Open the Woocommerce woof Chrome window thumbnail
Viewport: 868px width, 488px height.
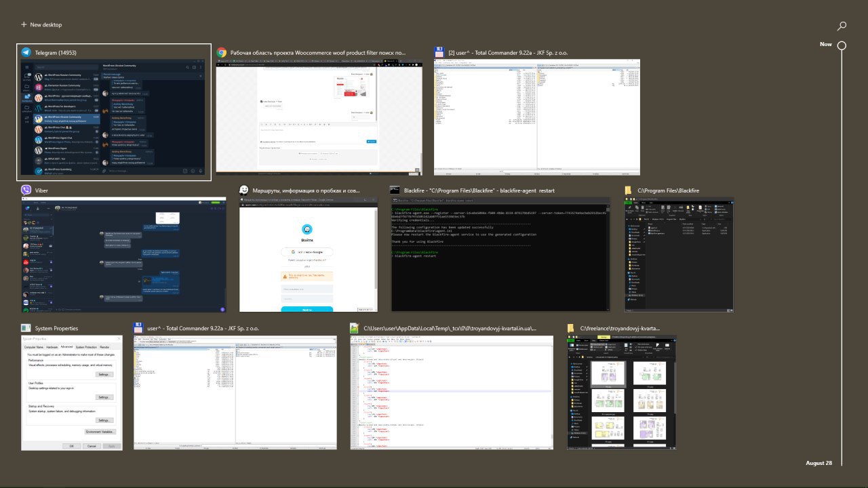coord(319,117)
